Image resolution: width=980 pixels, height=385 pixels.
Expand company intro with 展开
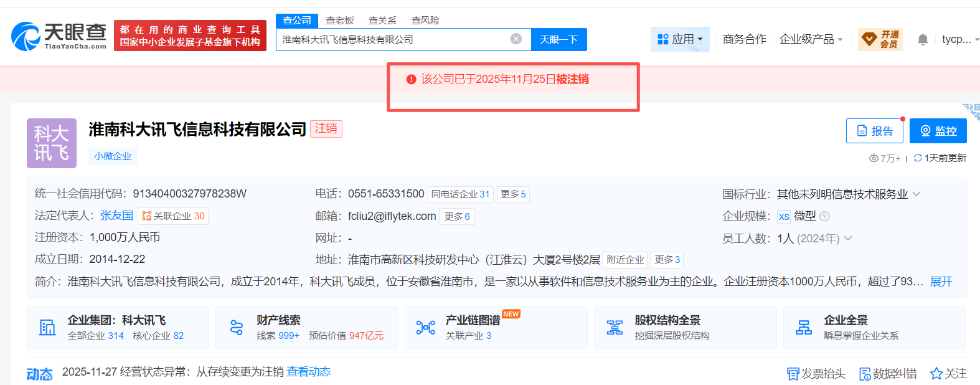tap(941, 282)
